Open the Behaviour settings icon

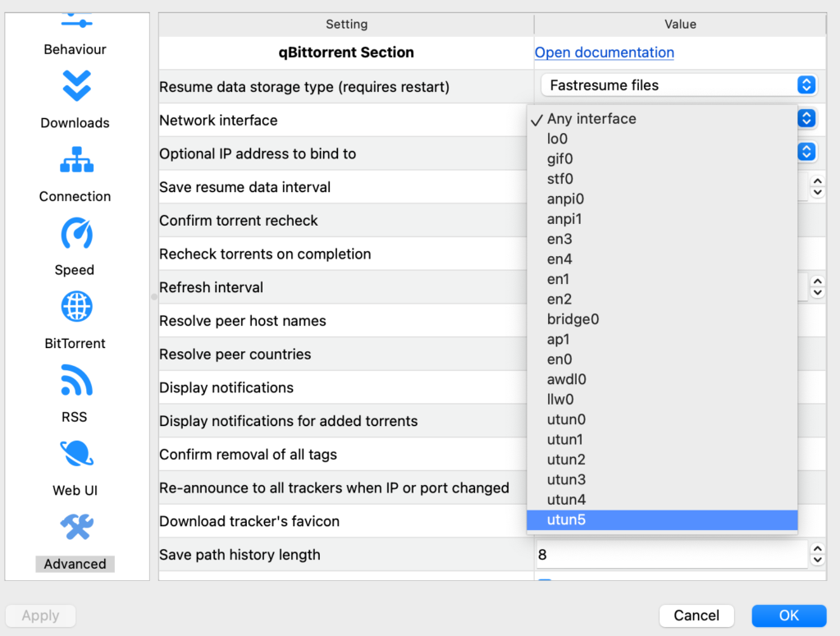tap(76, 22)
